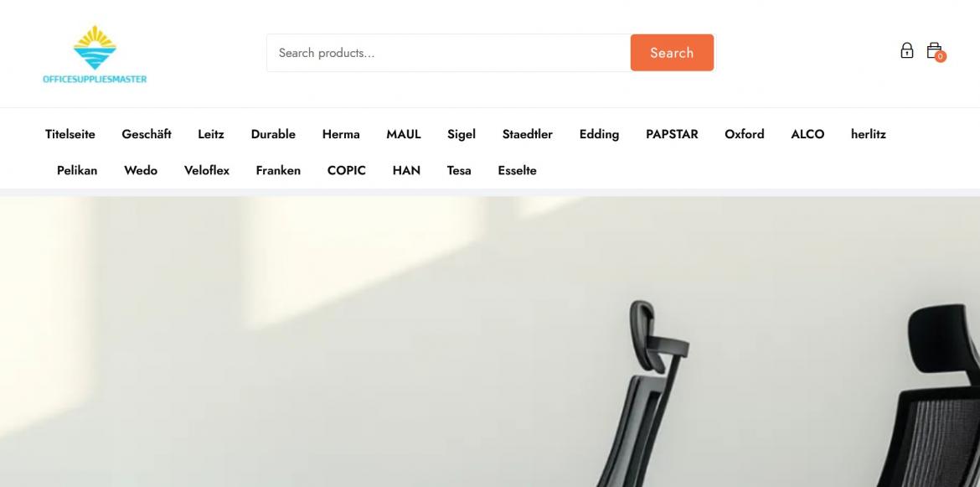The height and width of the screenshot is (487, 980).
Task: Click the orange Search button
Action: pos(672,53)
